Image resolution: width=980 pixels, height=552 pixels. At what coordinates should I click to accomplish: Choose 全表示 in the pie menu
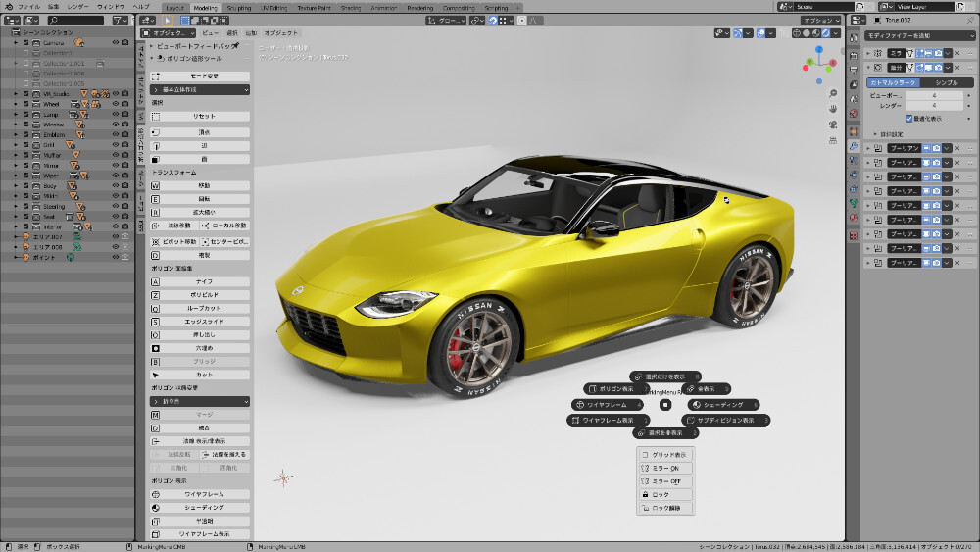tap(706, 389)
